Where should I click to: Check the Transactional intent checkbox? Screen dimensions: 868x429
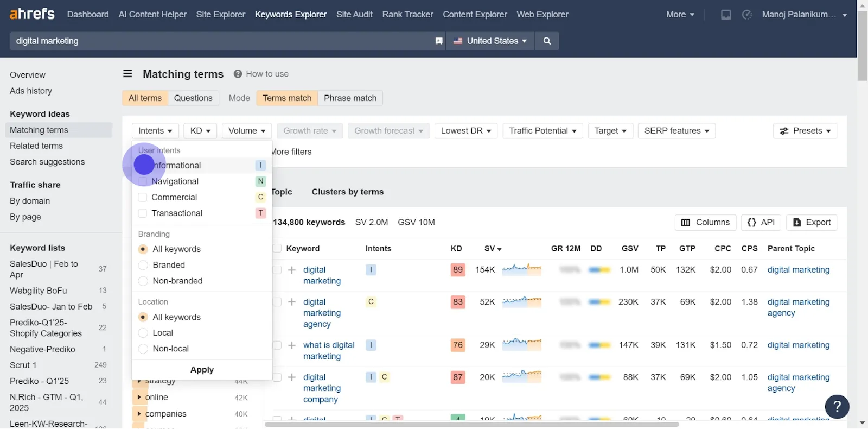pyautogui.click(x=143, y=213)
